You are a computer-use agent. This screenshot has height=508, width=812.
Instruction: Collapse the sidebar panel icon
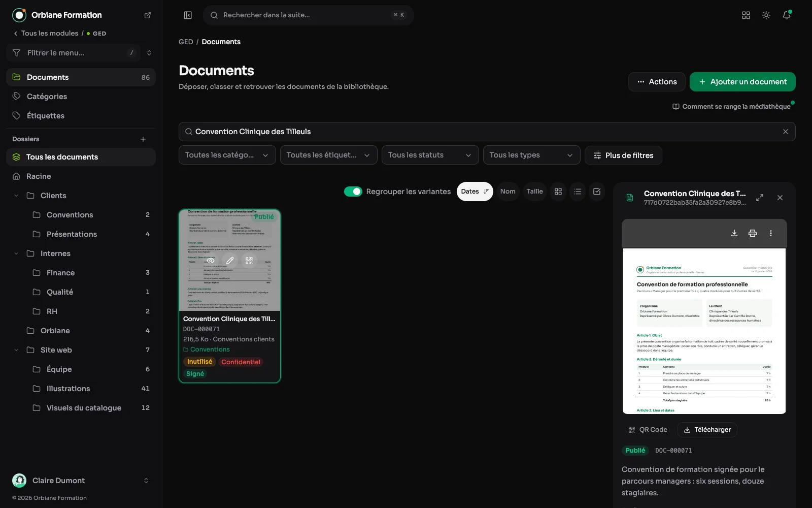(188, 15)
